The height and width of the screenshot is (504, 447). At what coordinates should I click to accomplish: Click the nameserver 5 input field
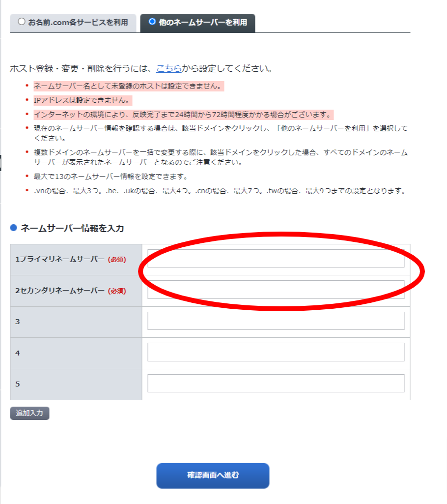276,383
